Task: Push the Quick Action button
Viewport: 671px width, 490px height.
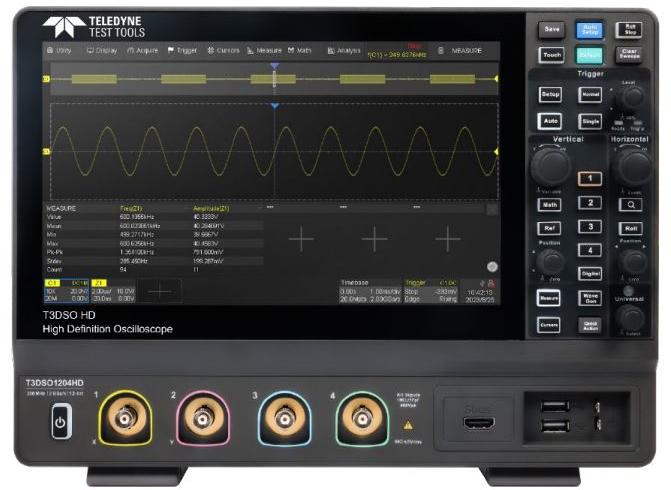Action: 590,325
